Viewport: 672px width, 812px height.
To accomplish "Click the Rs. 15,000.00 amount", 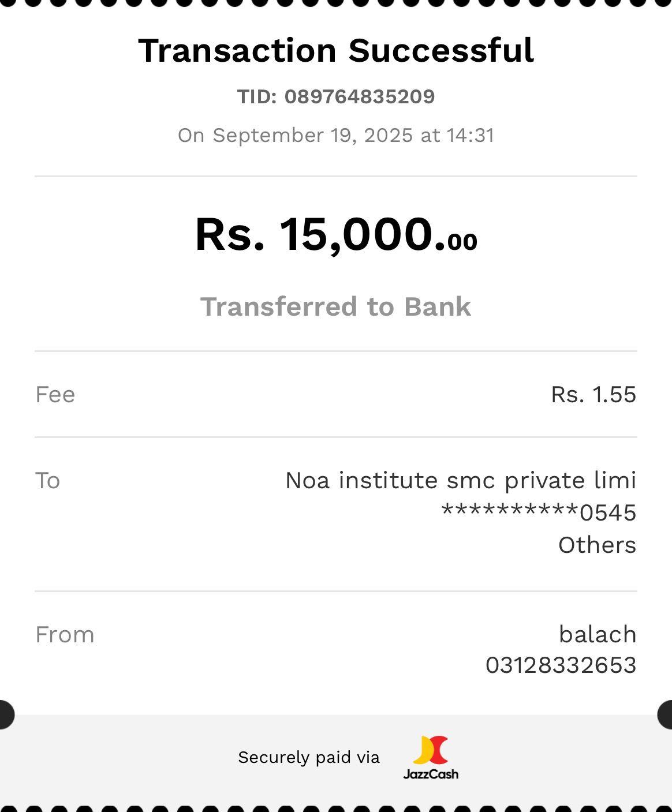I will [x=336, y=234].
